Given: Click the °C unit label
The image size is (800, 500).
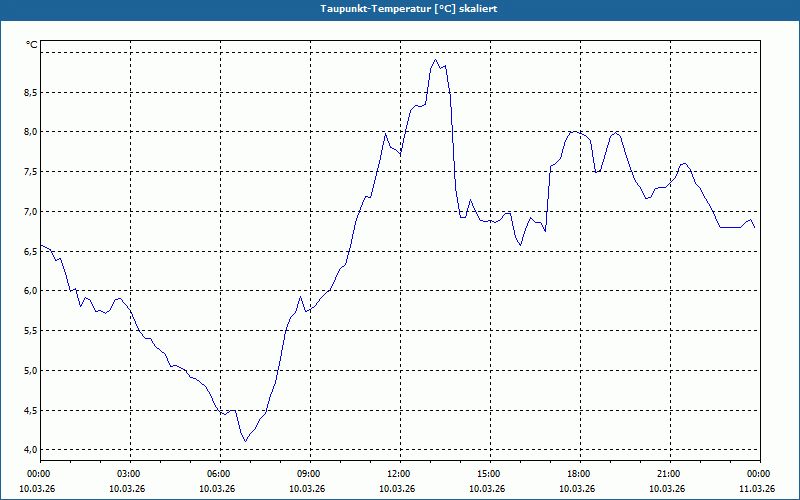Looking at the screenshot, I should 32,45.
